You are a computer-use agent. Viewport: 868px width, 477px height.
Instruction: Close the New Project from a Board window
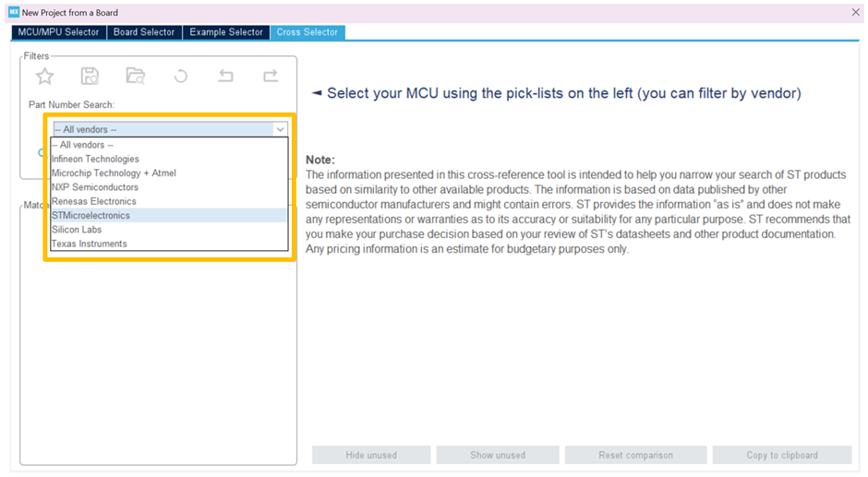click(855, 13)
